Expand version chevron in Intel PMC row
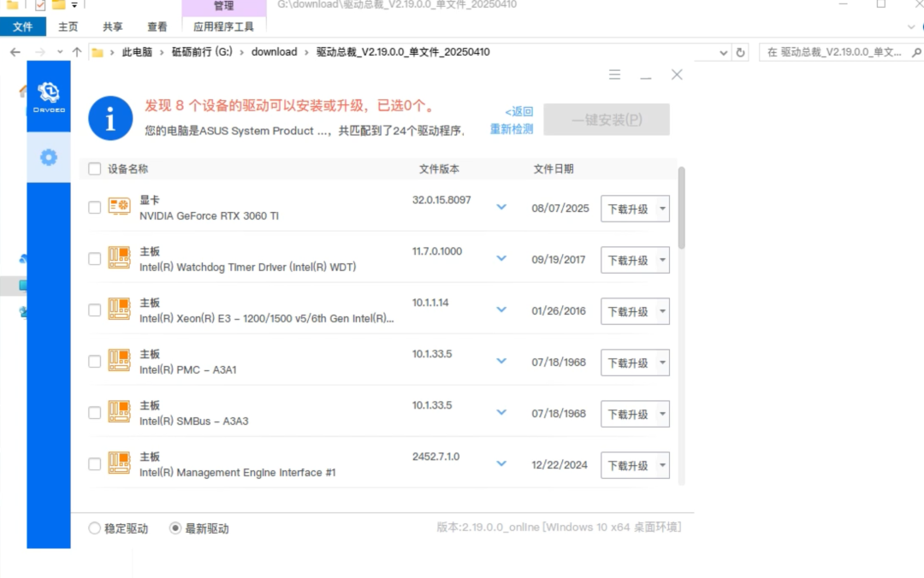The height and width of the screenshot is (578, 924). 501,361
